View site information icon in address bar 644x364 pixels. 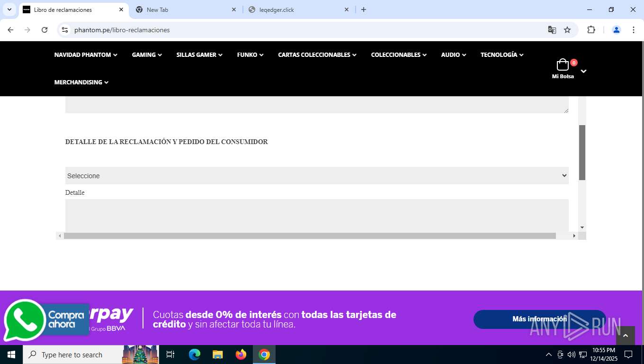pyautogui.click(x=65, y=30)
